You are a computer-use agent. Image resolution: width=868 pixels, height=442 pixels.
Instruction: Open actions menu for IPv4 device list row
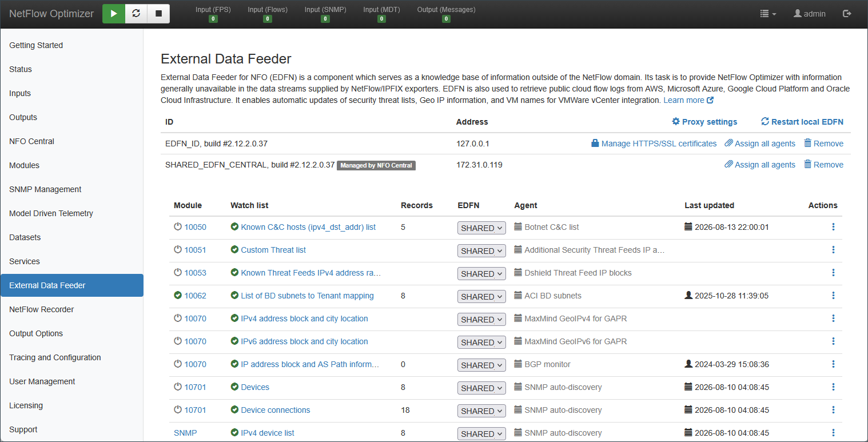833,433
